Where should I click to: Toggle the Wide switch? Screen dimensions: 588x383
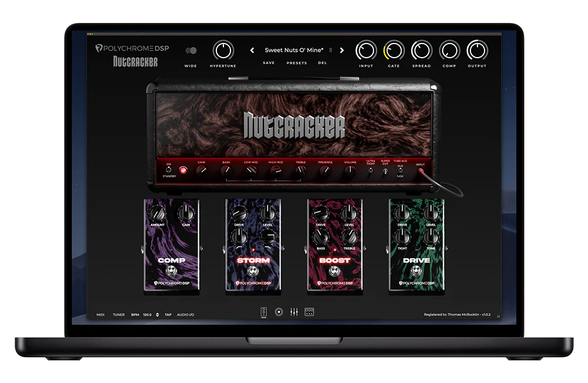(191, 51)
